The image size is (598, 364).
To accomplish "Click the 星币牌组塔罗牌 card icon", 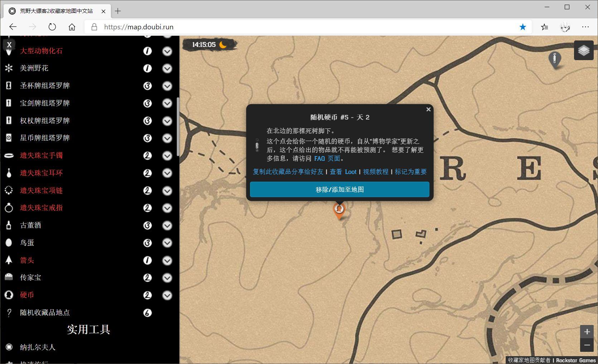I will [x=9, y=138].
